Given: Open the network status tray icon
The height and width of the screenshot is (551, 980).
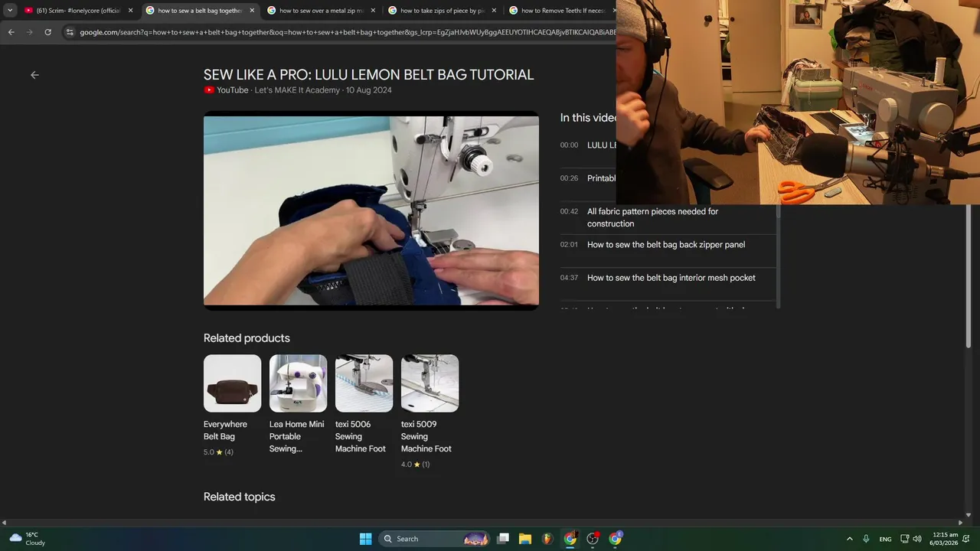Looking at the screenshot, I should [904, 539].
